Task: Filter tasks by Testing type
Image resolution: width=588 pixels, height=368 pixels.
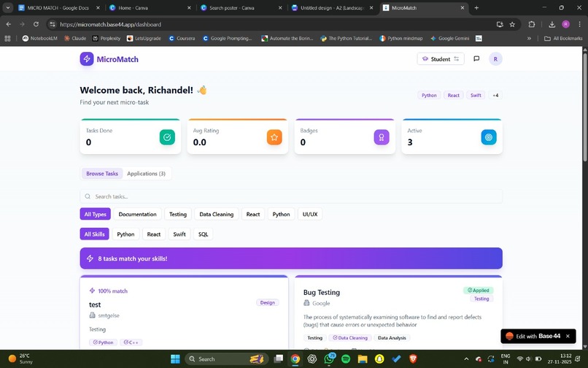Action: pyautogui.click(x=178, y=214)
